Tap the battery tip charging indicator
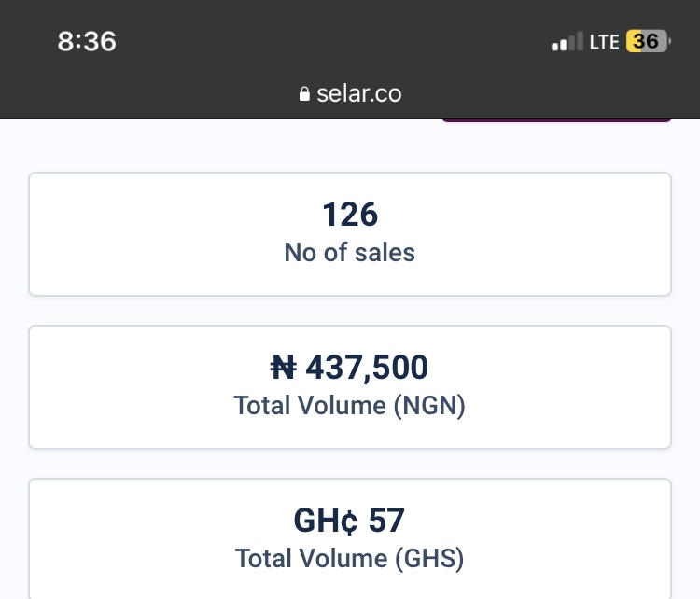Image resolution: width=700 pixels, height=599 pixels. [x=669, y=41]
